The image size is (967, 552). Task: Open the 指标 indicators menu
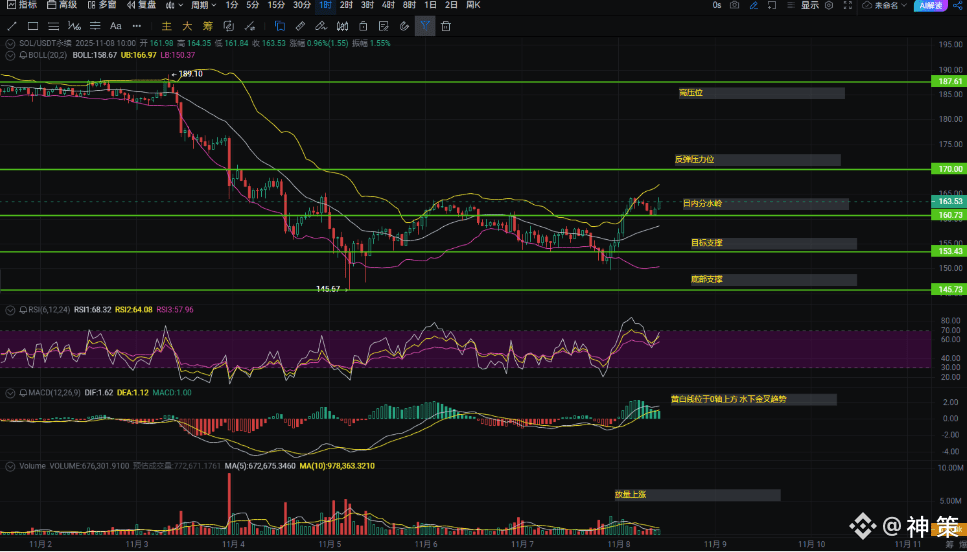[x=20, y=5]
